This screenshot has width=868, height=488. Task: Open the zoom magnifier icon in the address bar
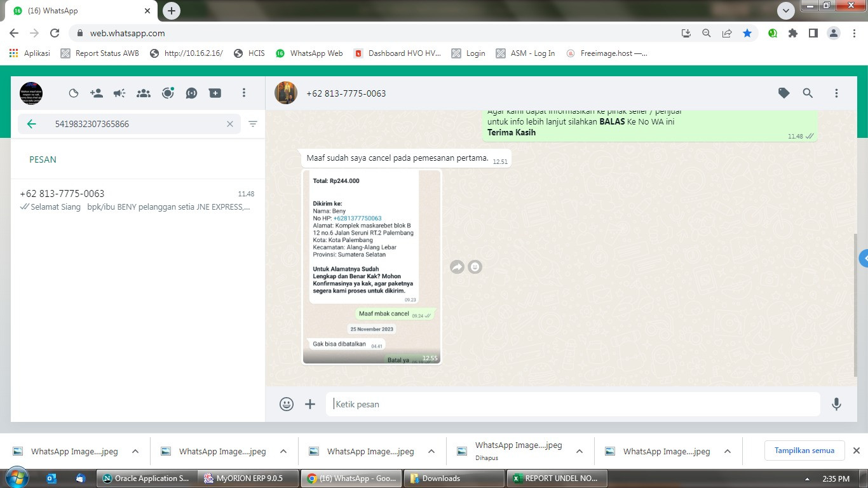click(706, 33)
